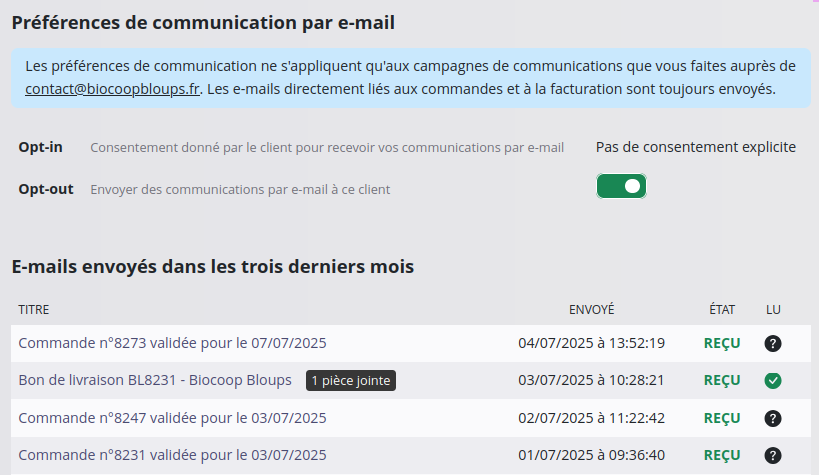Click the question mark icon for Commande n°8247
The image size is (819, 475).
[x=773, y=418]
